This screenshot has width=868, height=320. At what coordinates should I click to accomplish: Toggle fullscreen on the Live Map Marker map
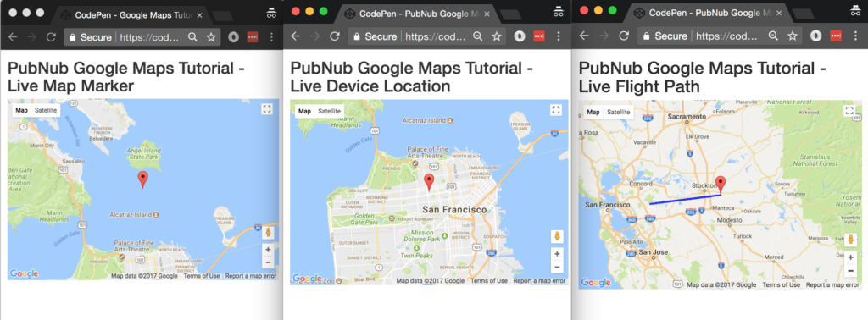[x=267, y=109]
